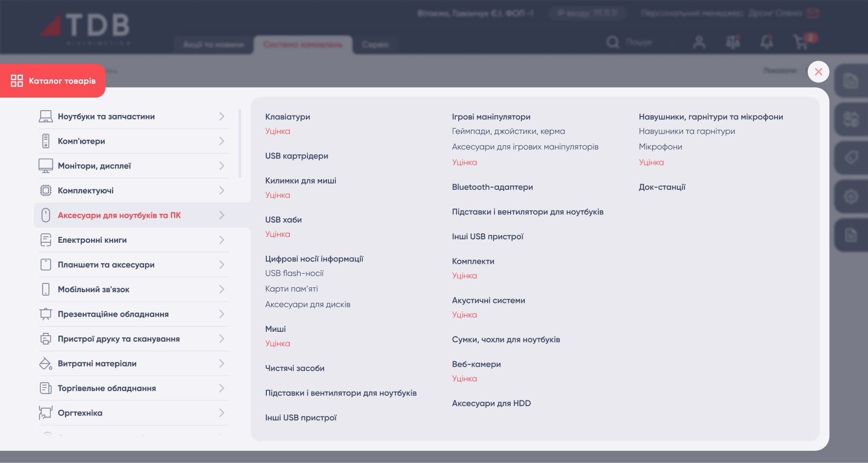
Task: Open the Bluetooth-адаптери link
Action: [492, 187]
